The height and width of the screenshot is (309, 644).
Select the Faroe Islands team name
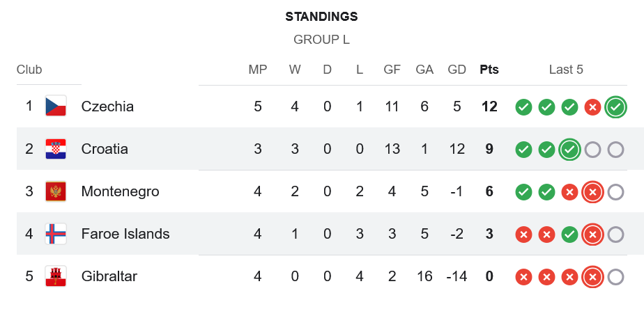[125, 234]
